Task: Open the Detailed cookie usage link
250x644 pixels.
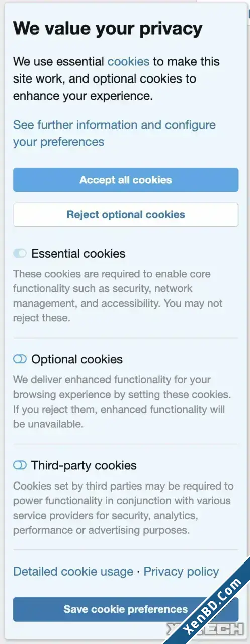Action: (x=73, y=572)
